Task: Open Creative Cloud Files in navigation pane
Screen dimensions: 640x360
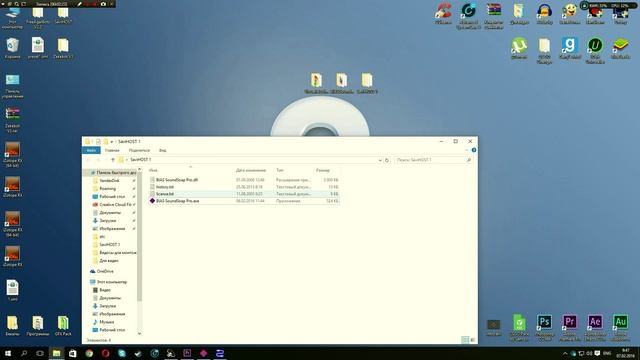Action: pyautogui.click(x=116, y=204)
